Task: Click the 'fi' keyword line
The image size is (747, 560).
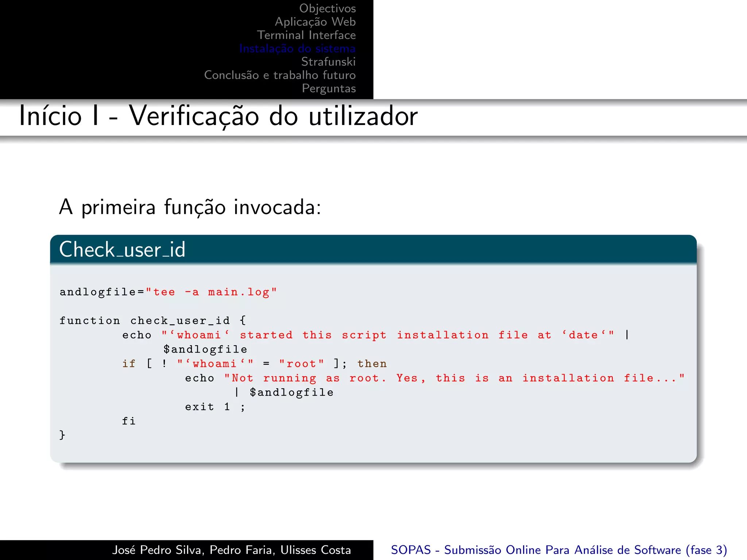Action: (x=129, y=421)
